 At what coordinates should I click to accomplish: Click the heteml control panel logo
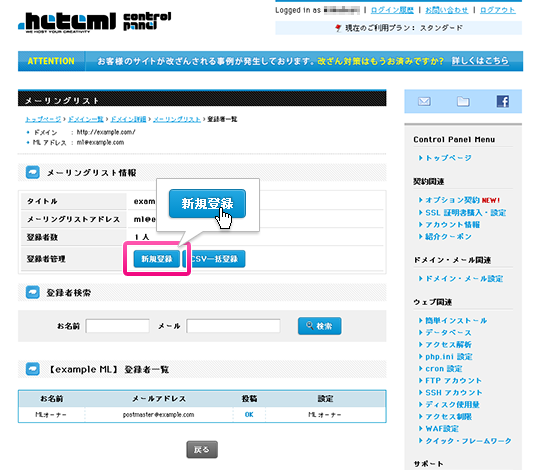(95, 22)
